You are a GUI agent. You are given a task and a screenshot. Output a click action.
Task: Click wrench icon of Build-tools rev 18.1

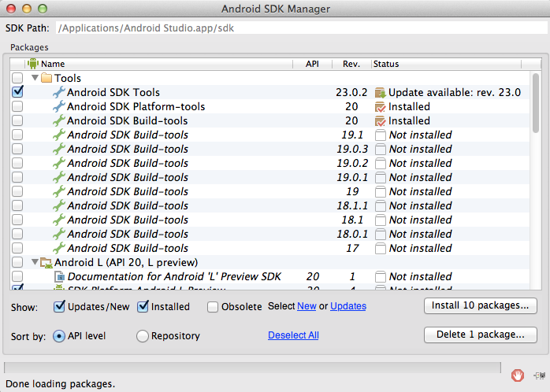pos(58,220)
